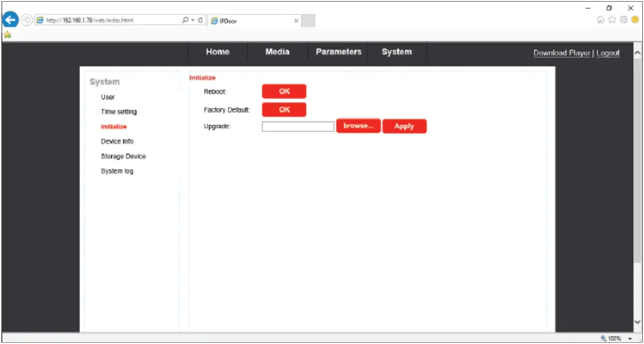Open the 100% zoom level dropdown
The width and height of the screenshot is (644, 344).
coord(630,339)
